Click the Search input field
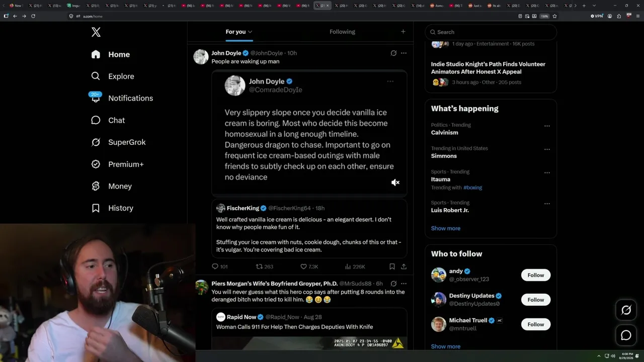This screenshot has height=362, width=644. pos(491,32)
